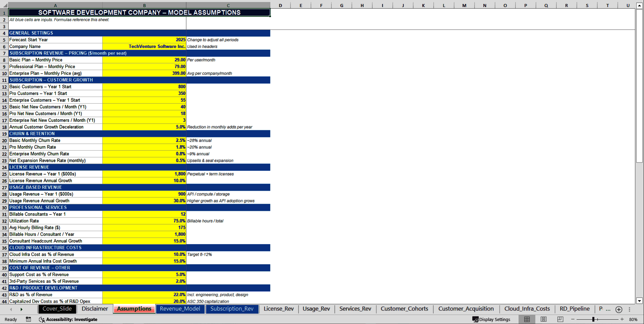
Task: Switch to Normal view in the status bar
Action: 527,319
